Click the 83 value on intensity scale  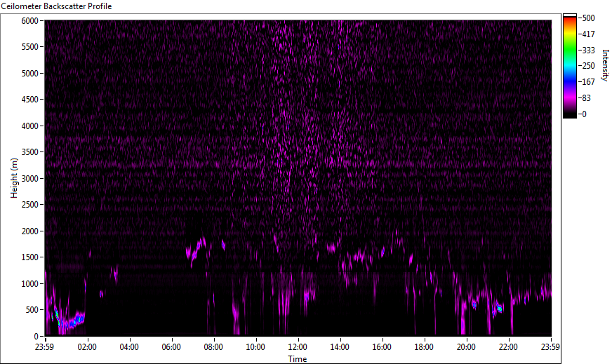tap(587, 98)
